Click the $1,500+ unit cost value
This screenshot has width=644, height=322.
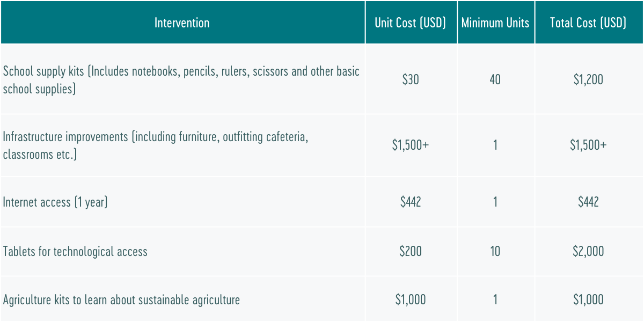point(411,145)
